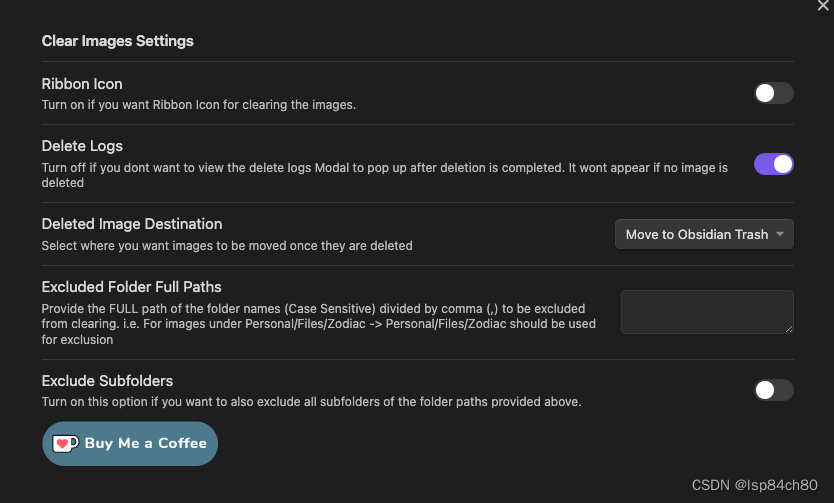Click the Excluded Folder Full Paths title
834x503 pixels.
(131, 287)
